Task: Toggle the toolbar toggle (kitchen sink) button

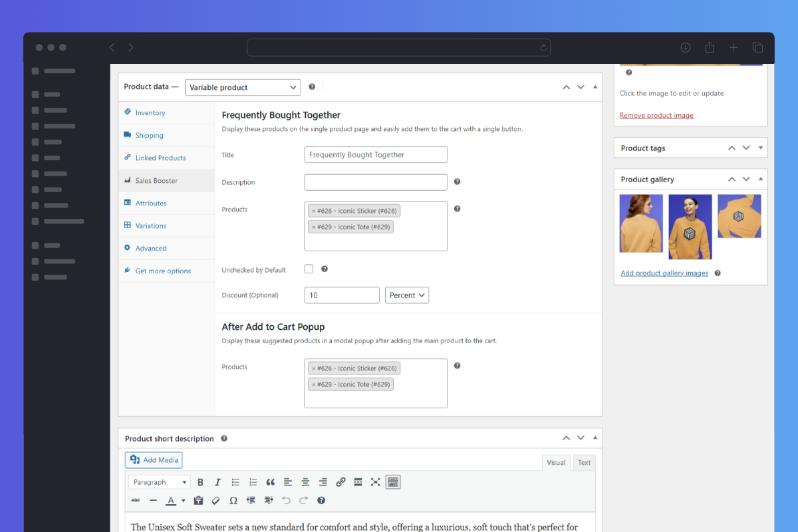Action: click(393, 482)
